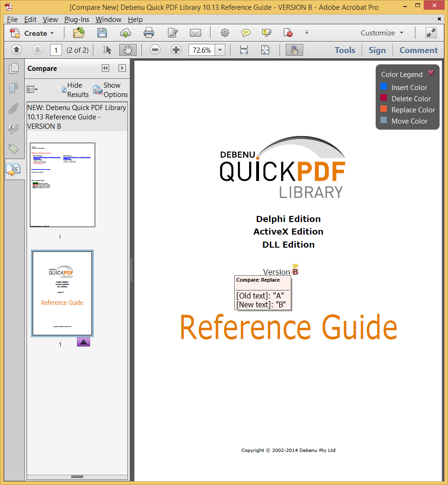Click the highlighted replaced letter B

click(x=295, y=272)
